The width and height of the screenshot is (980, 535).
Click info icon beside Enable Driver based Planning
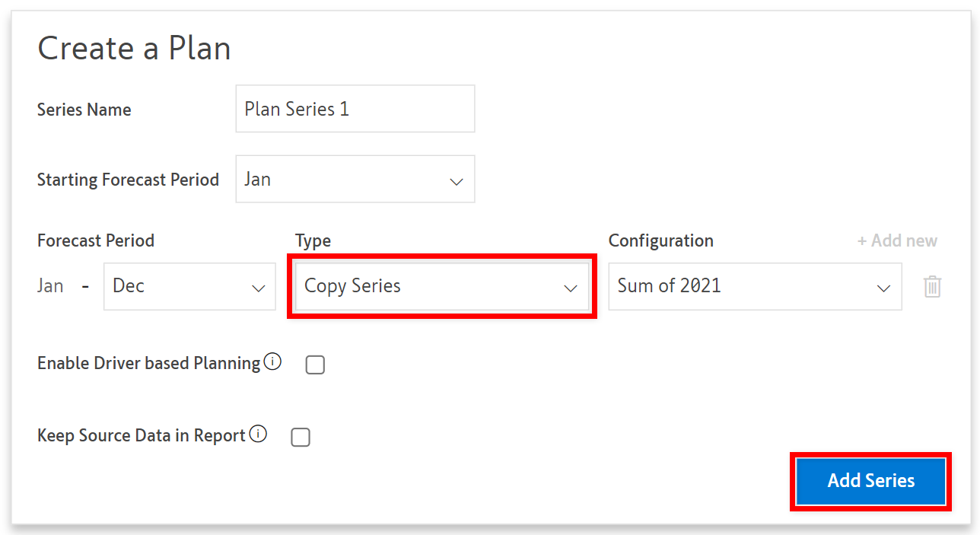click(272, 361)
